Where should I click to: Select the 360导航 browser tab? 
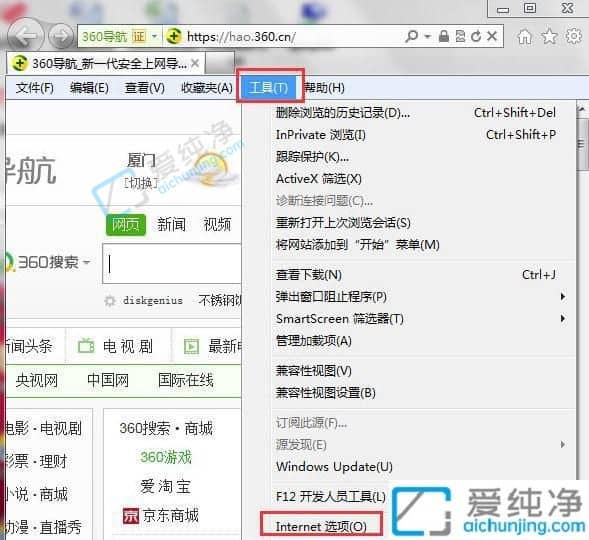105,63
